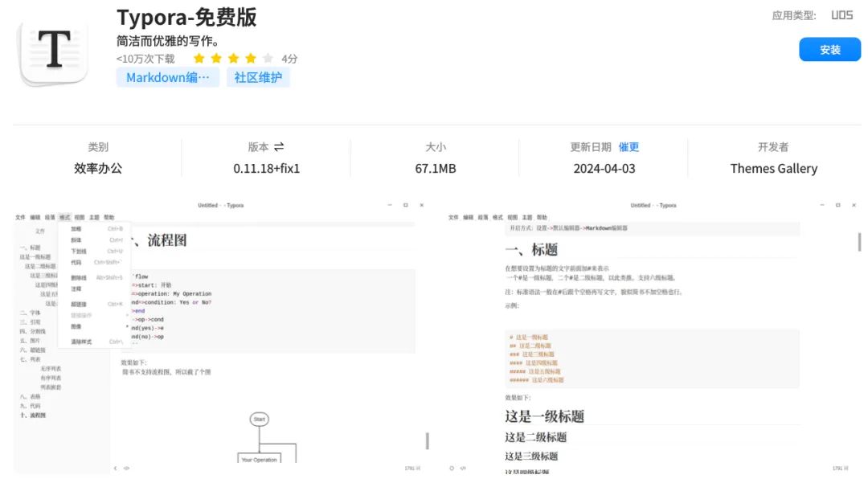Viewport: 868px width, 483px height.
Task: Toggle 斜体 italic formatting
Action: [x=76, y=239]
